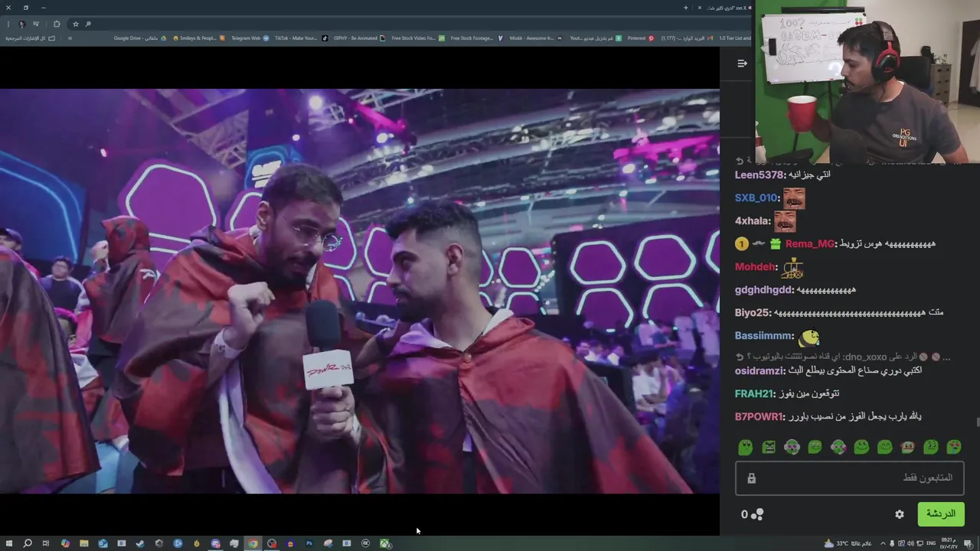980x551 pixels.
Task: Click username Biyo25 in chat
Action: point(753,313)
